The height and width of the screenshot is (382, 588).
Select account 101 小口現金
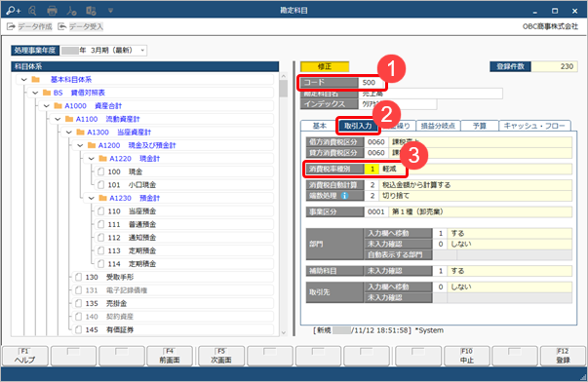183,185
